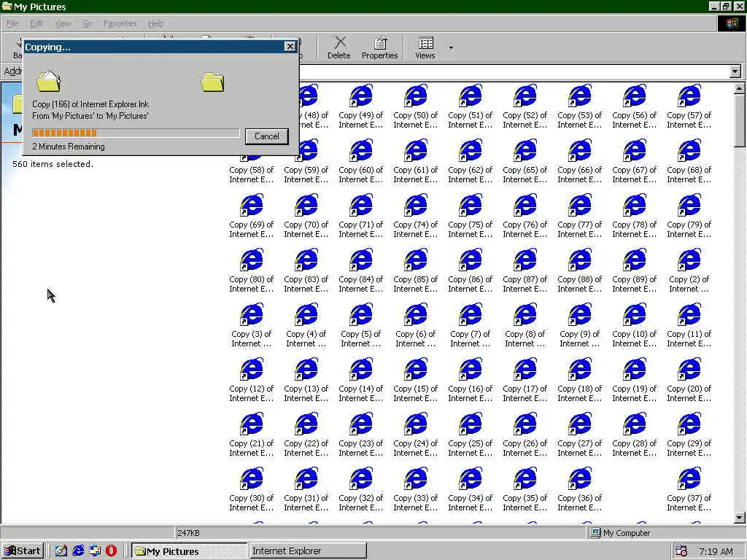Viewport: 747px width, 560px height.
Task: Select Copy (79) of Internet Explorer shortcut
Action: (x=689, y=216)
